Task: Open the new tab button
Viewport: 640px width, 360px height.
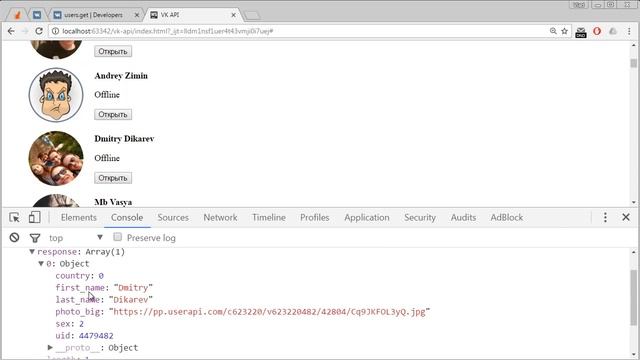Action: (x=252, y=16)
